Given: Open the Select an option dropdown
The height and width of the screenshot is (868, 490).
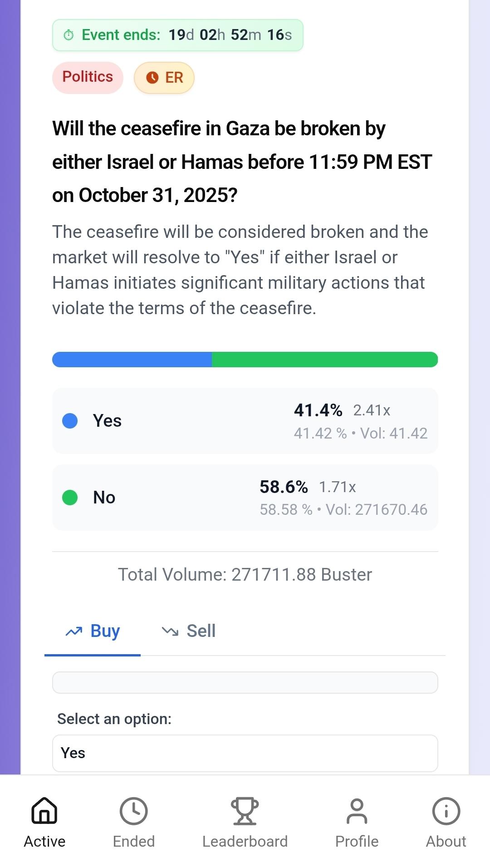Looking at the screenshot, I should tap(245, 753).
